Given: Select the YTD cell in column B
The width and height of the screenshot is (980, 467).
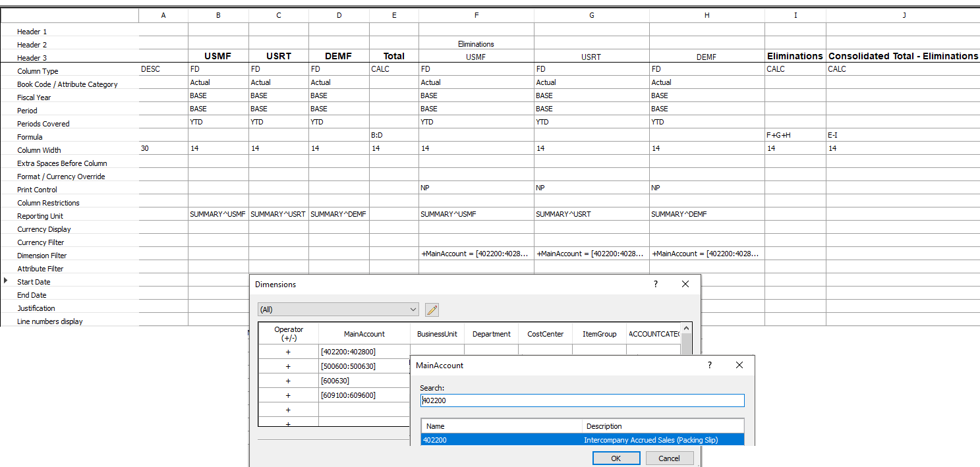Looking at the screenshot, I should point(218,122).
